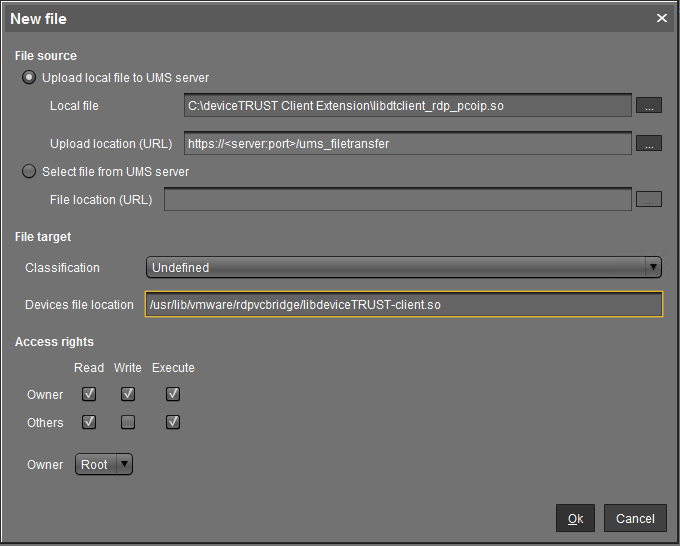Click browse button beside File location URL

pyautogui.click(x=649, y=199)
